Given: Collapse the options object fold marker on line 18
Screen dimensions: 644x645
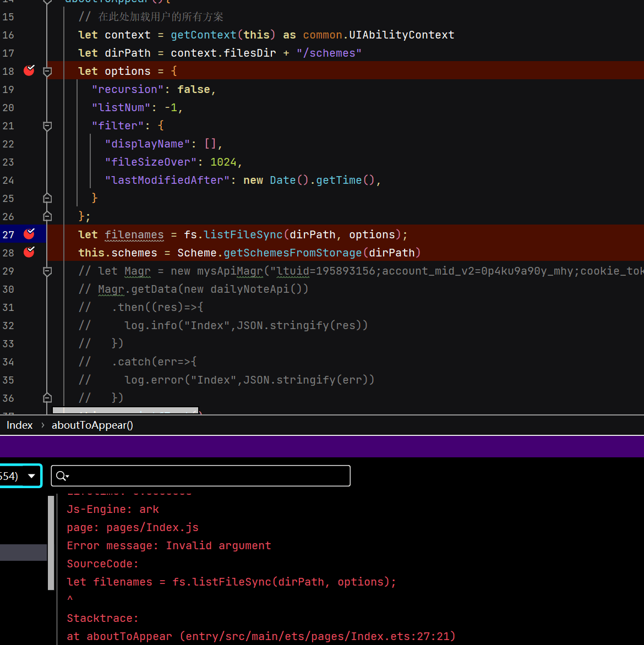Looking at the screenshot, I should [47, 71].
